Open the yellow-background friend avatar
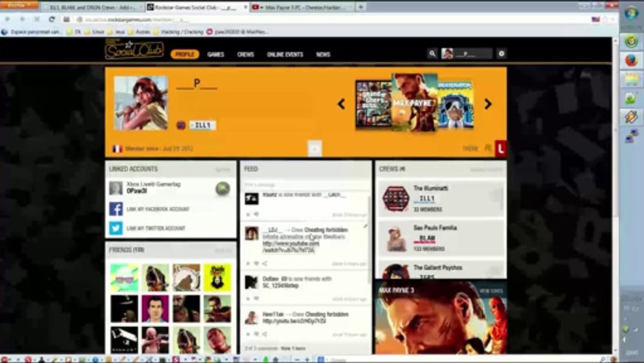Viewport: 644px width, 363px height. 218,277
